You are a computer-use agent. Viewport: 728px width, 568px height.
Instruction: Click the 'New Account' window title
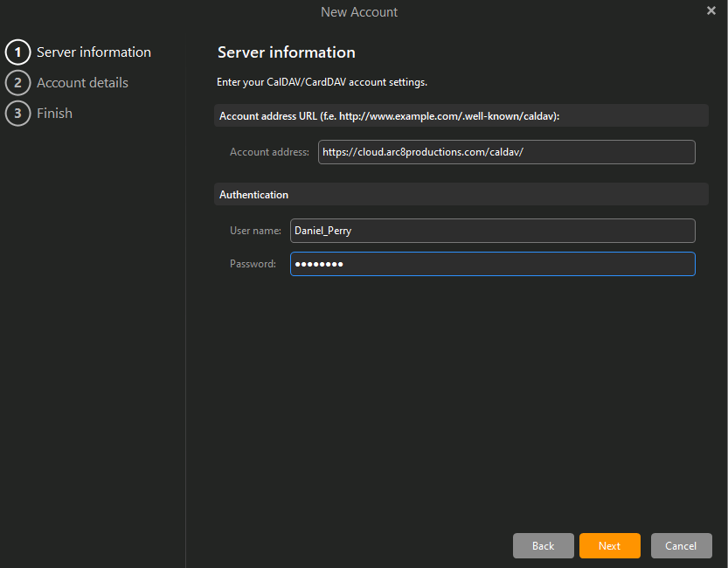(x=359, y=12)
